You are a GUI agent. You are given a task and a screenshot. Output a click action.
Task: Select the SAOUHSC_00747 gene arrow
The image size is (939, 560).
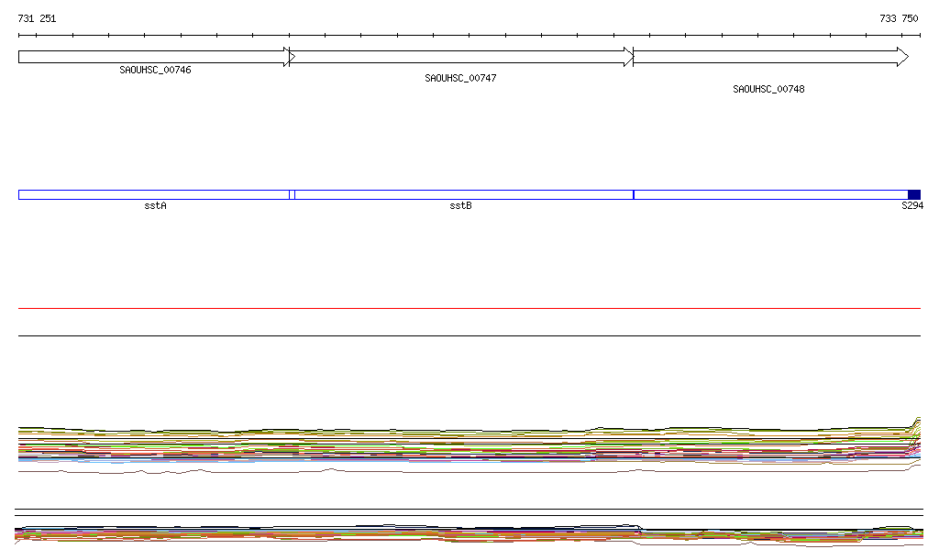coord(460,57)
